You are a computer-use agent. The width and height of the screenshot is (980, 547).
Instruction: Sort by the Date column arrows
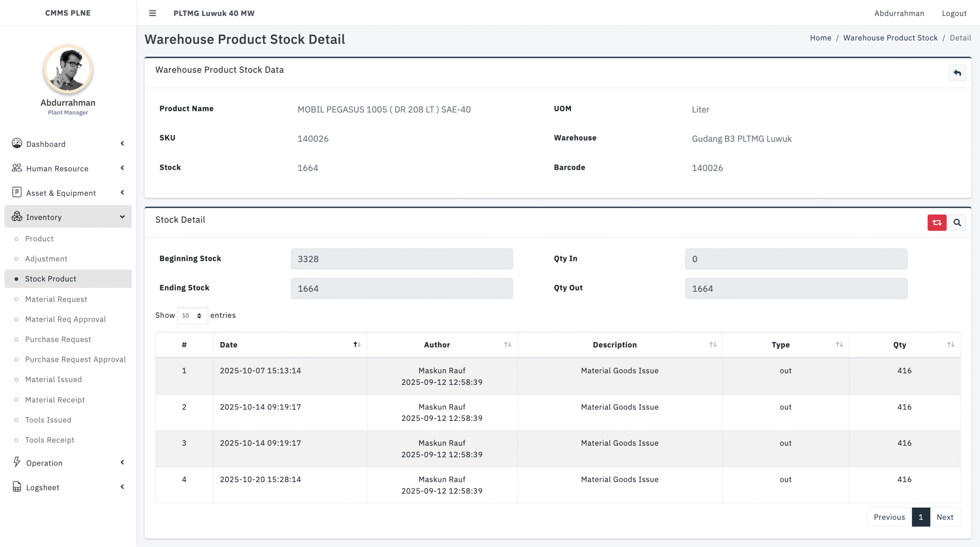(357, 345)
